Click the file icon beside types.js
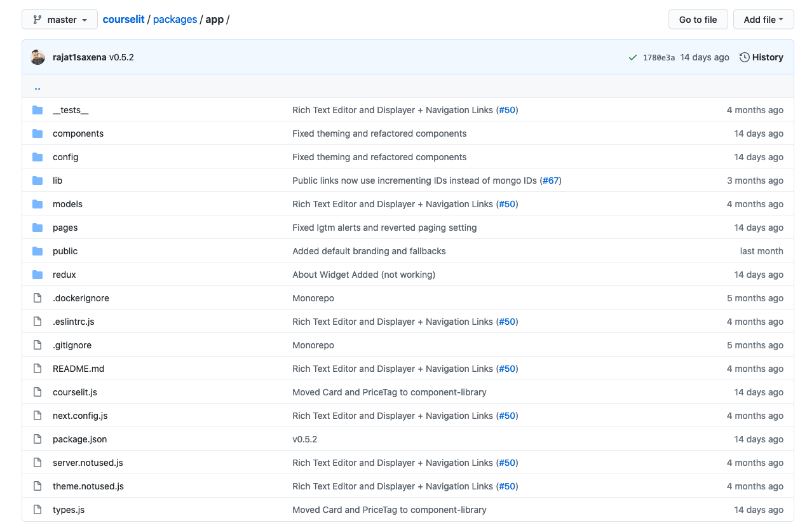The width and height of the screenshot is (800, 532). point(37,510)
